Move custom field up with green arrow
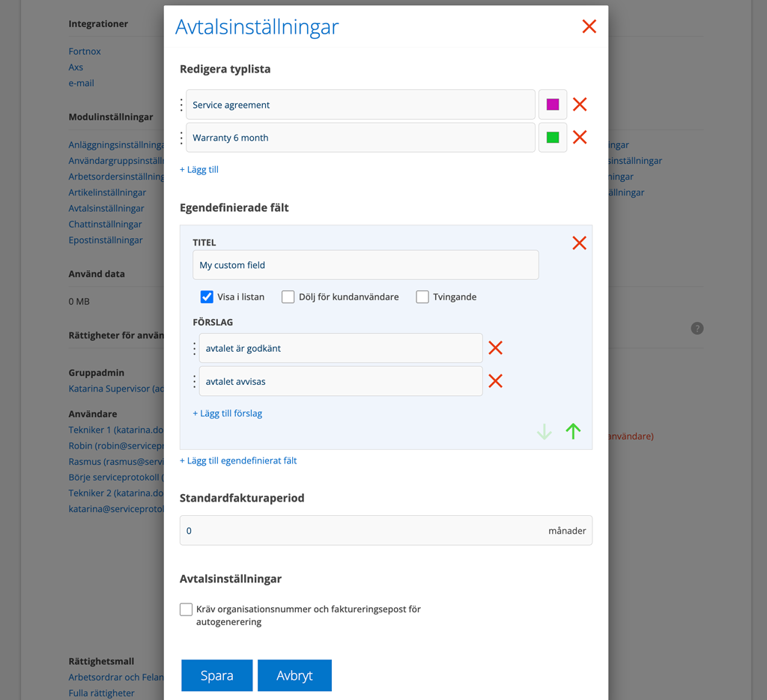Viewport: 767px width, 700px height. (573, 431)
